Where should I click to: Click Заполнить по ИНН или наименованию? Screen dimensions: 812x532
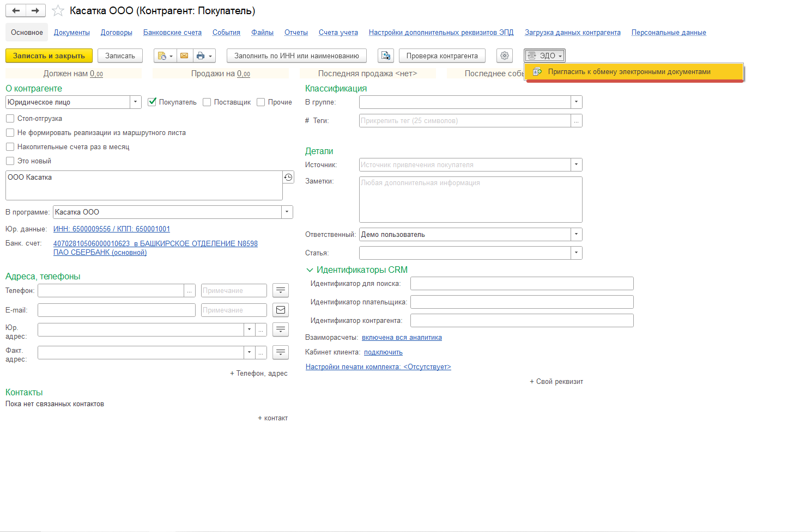[296, 56]
